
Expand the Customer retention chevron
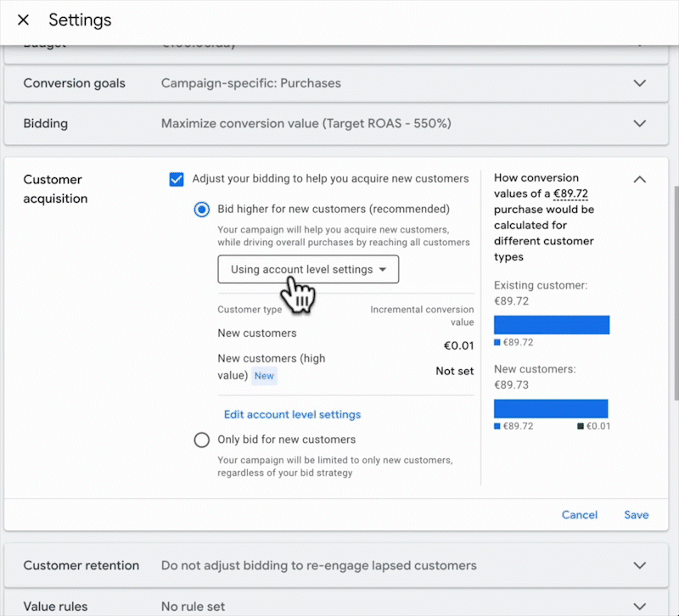[640, 565]
